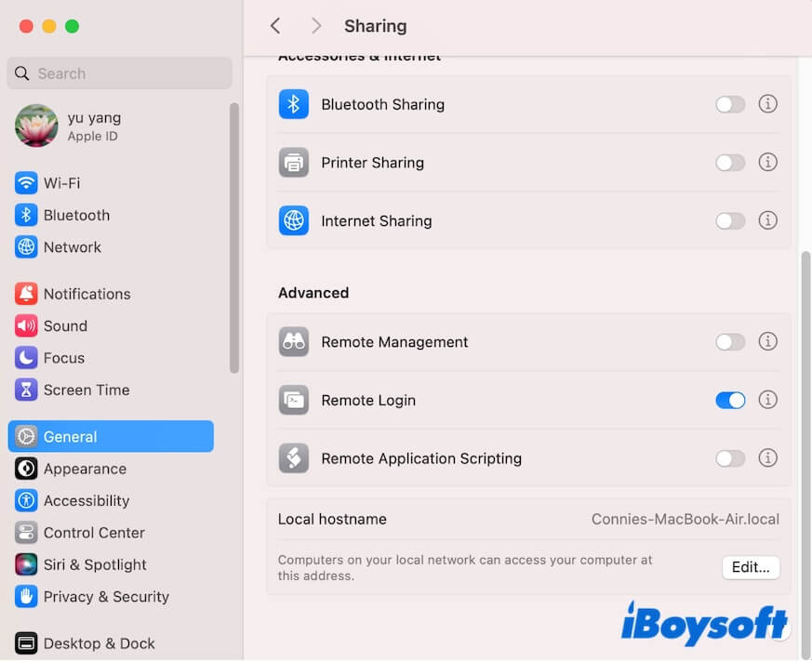Toggle Remote Management on

(x=730, y=342)
